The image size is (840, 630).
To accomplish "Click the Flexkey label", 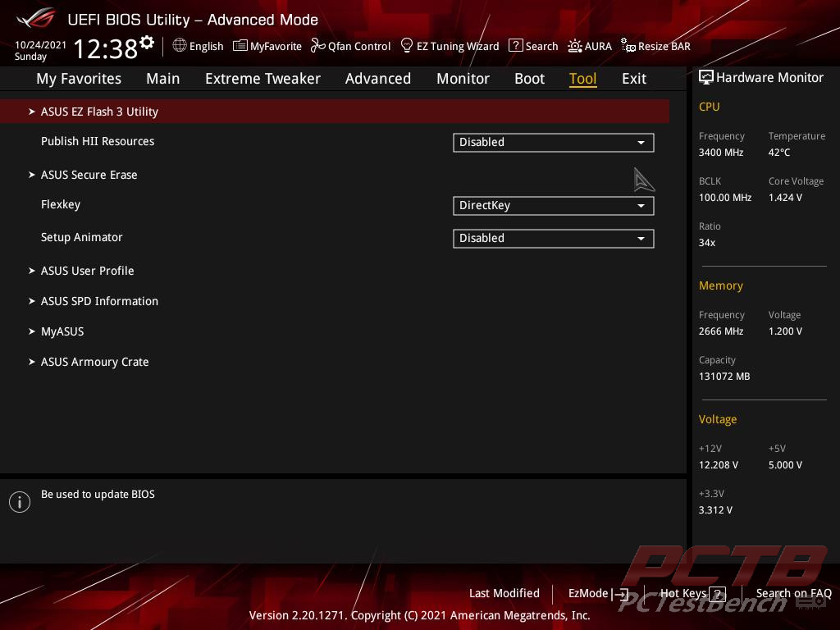I will tap(61, 204).
